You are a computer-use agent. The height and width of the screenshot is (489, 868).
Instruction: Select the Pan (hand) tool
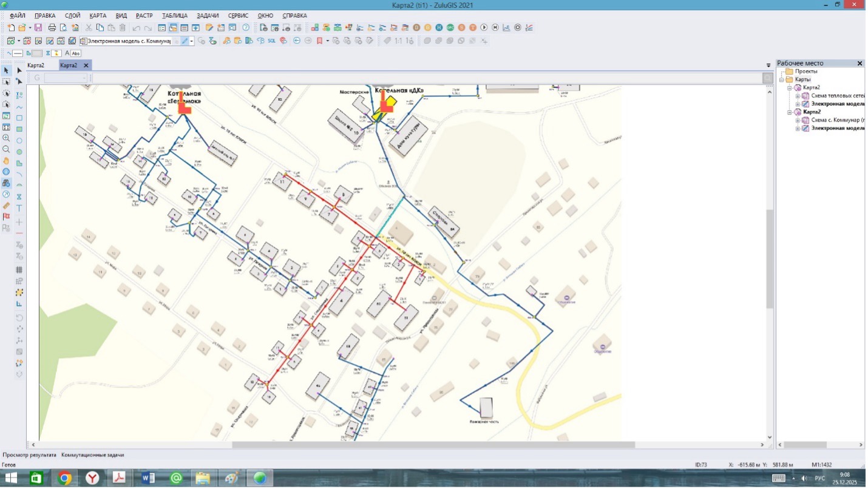[x=7, y=161]
